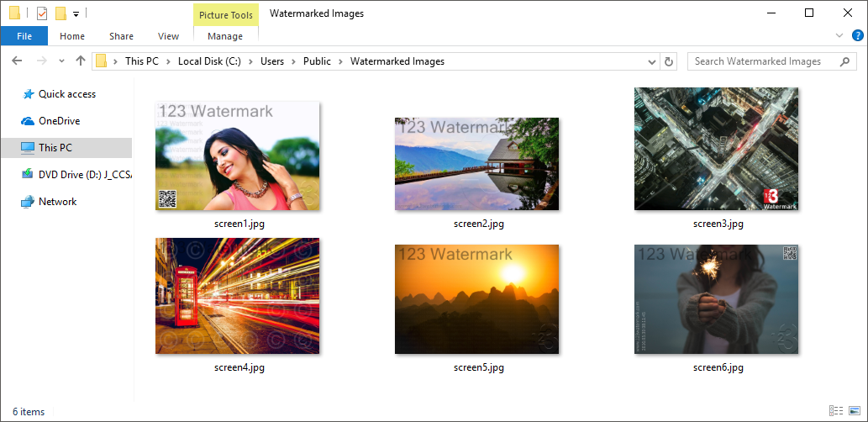Image resolution: width=868 pixels, height=422 pixels.
Task: Switch to the Share ribbon tab
Action: (x=121, y=36)
